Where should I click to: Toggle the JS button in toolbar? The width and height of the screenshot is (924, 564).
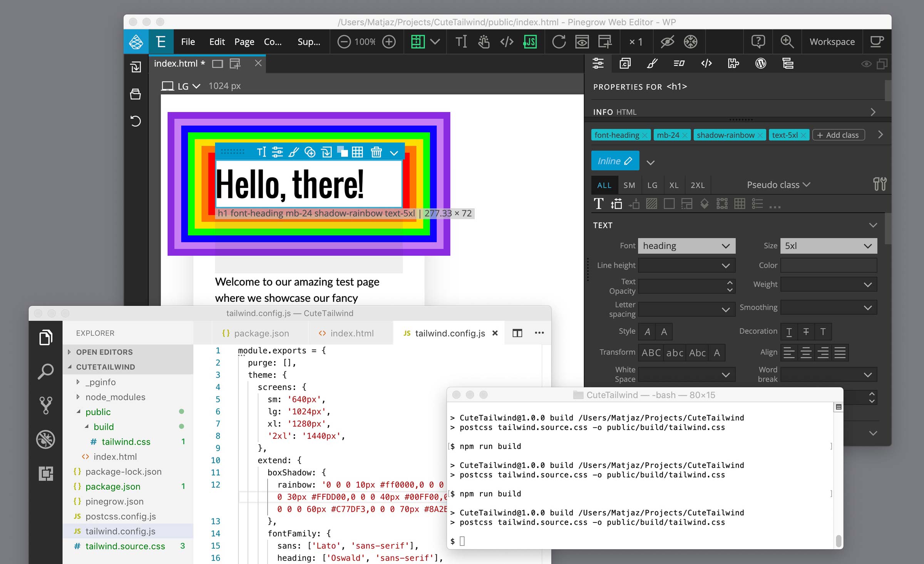[x=530, y=42]
